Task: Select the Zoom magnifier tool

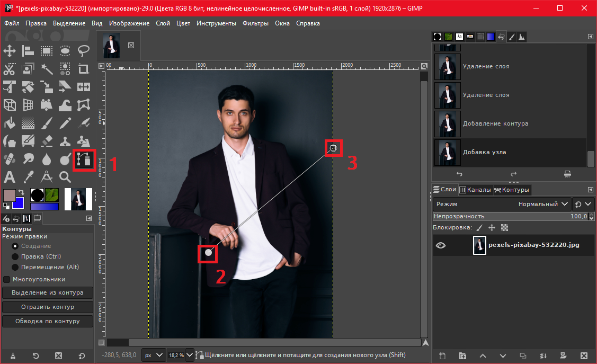Action: click(x=65, y=177)
